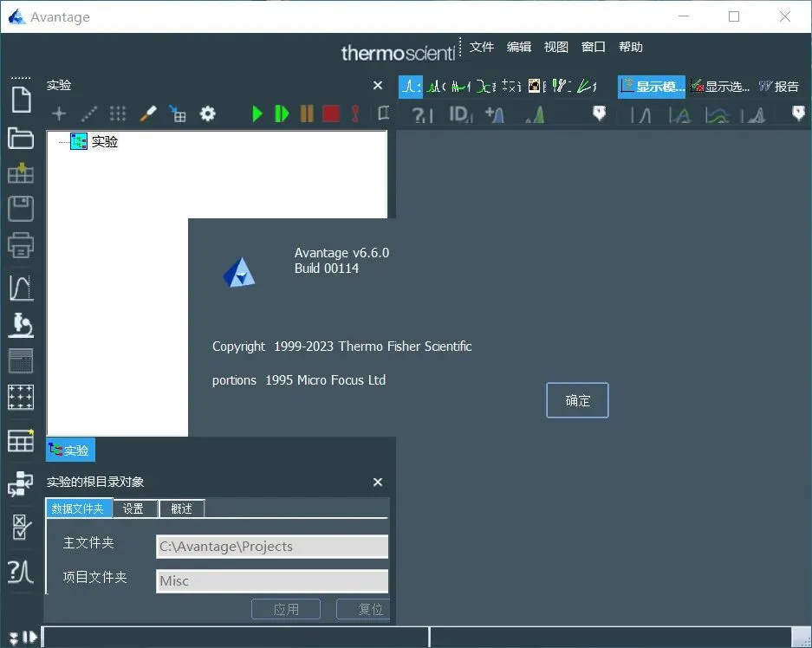Open the gear settings in experiment toolbar

(x=208, y=113)
